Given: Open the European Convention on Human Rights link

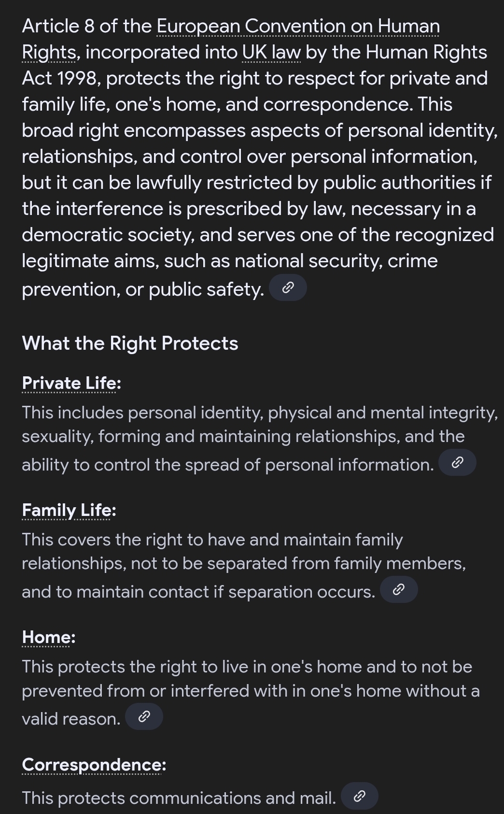Looking at the screenshot, I should click(298, 26).
